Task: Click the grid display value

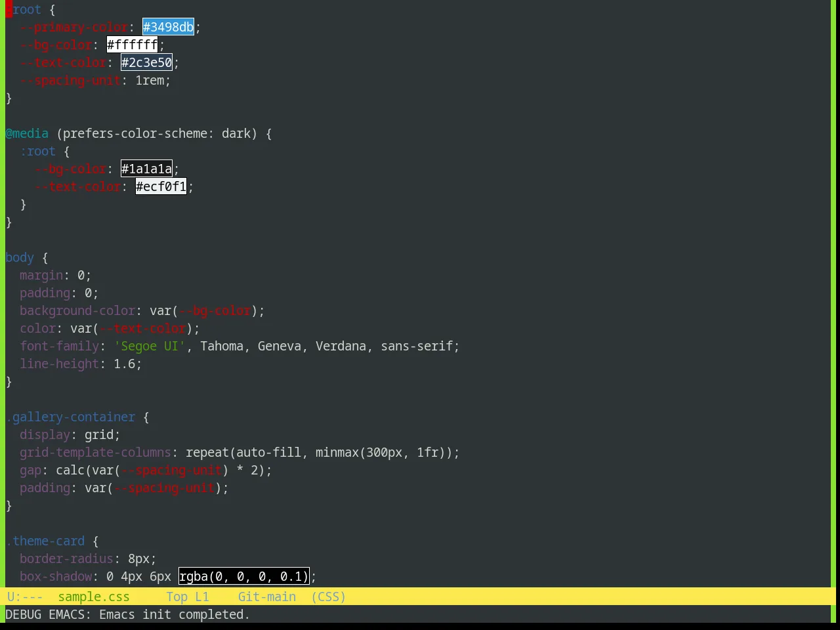Action: [99, 434]
